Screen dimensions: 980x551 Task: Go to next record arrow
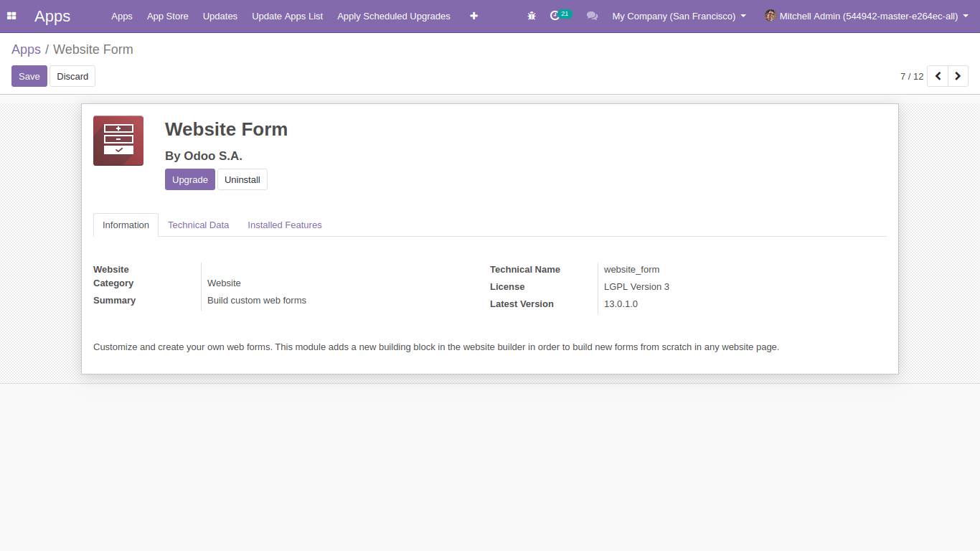(x=958, y=76)
